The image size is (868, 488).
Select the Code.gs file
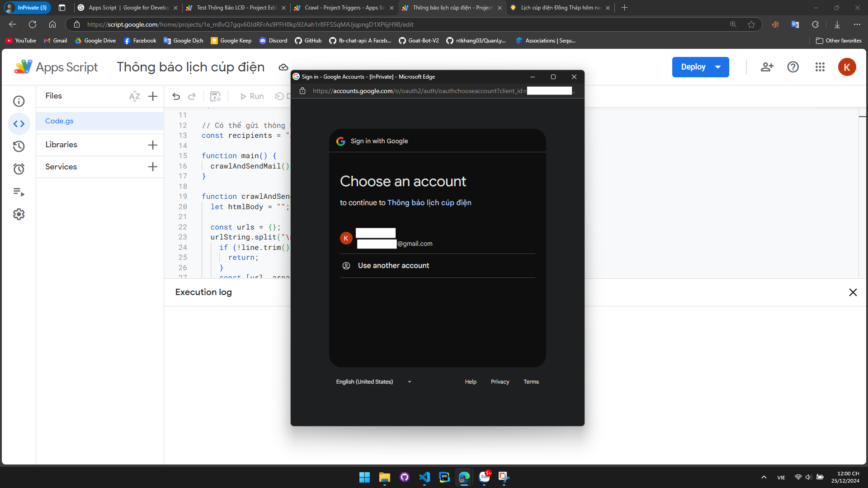59,121
